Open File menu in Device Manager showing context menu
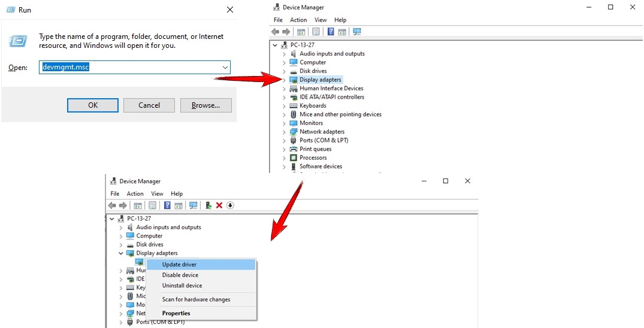This screenshot has height=328, width=644. [115, 193]
